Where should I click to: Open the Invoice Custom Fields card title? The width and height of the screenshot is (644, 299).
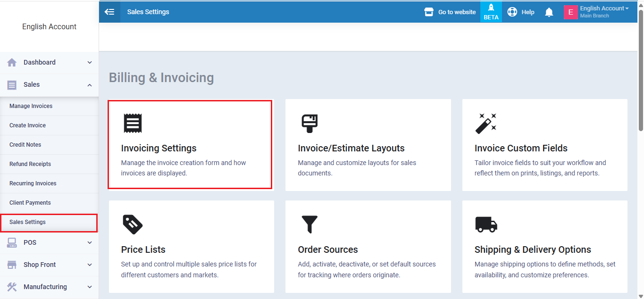click(521, 148)
